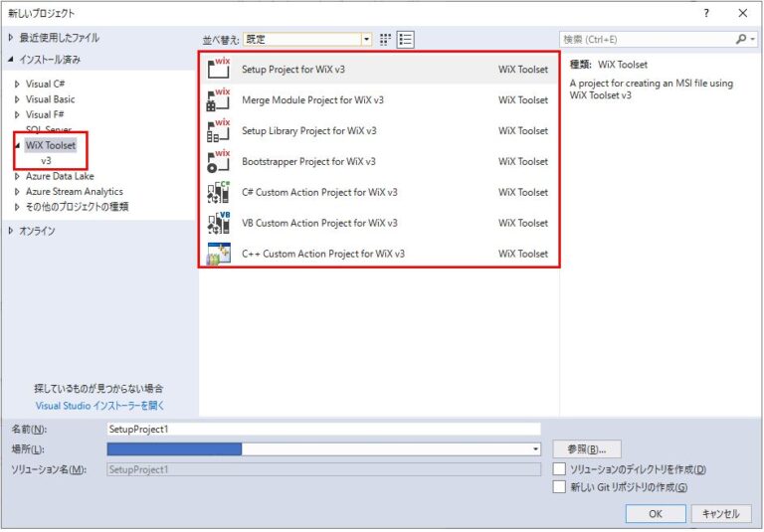The width and height of the screenshot is (764, 532).
Task: Open the 場所 location dropdown arrow
Action: click(x=535, y=448)
